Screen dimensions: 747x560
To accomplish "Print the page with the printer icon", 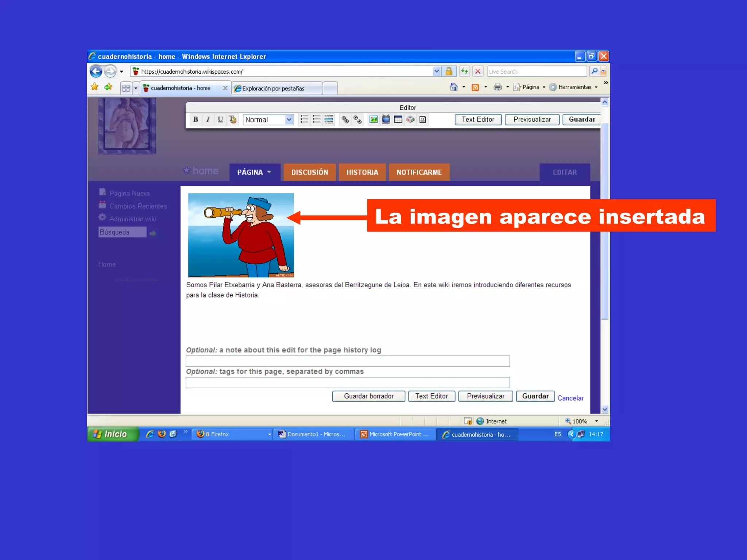I will click(x=498, y=87).
